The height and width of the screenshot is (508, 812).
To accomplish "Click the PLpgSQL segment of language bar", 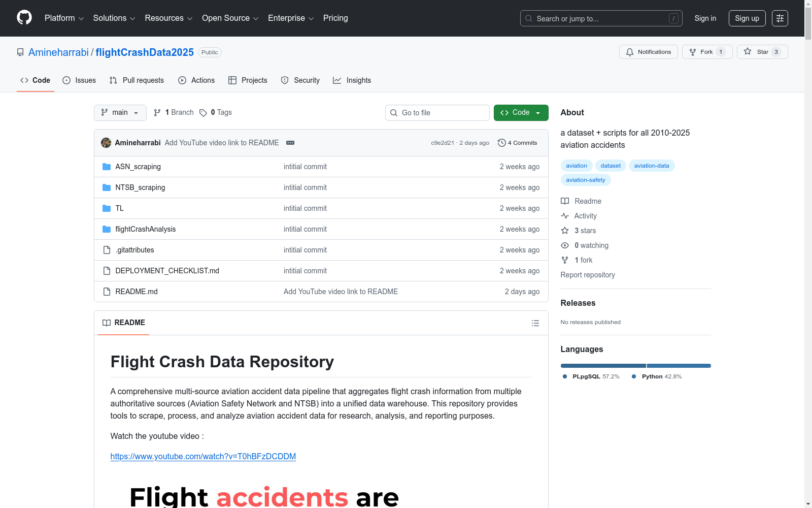I will [x=603, y=366].
